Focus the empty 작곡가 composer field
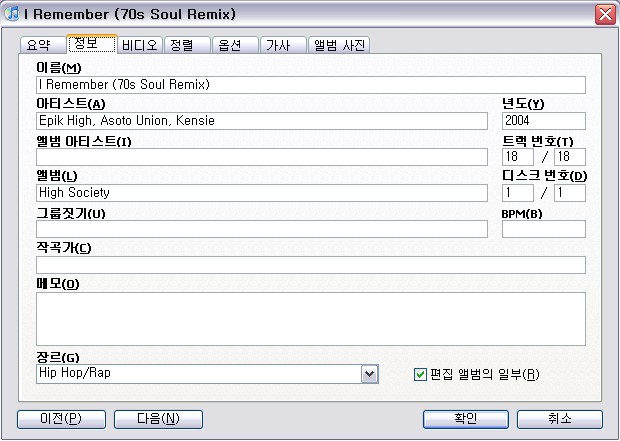Screen dimensions: 620x441 tap(311, 265)
